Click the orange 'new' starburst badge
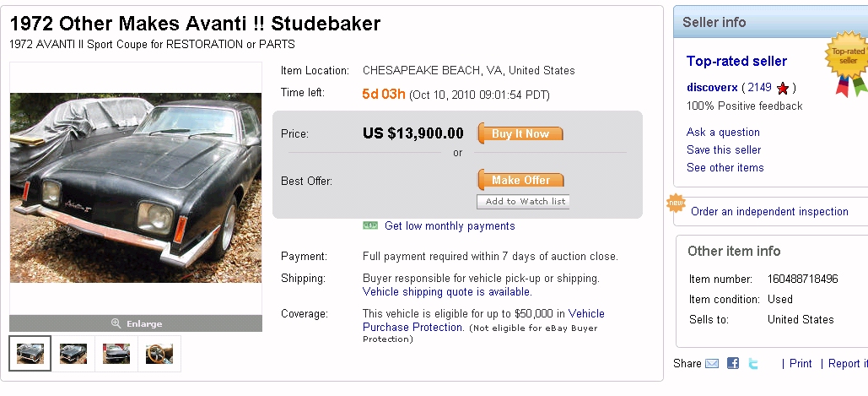The width and height of the screenshot is (868, 396). [x=676, y=203]
